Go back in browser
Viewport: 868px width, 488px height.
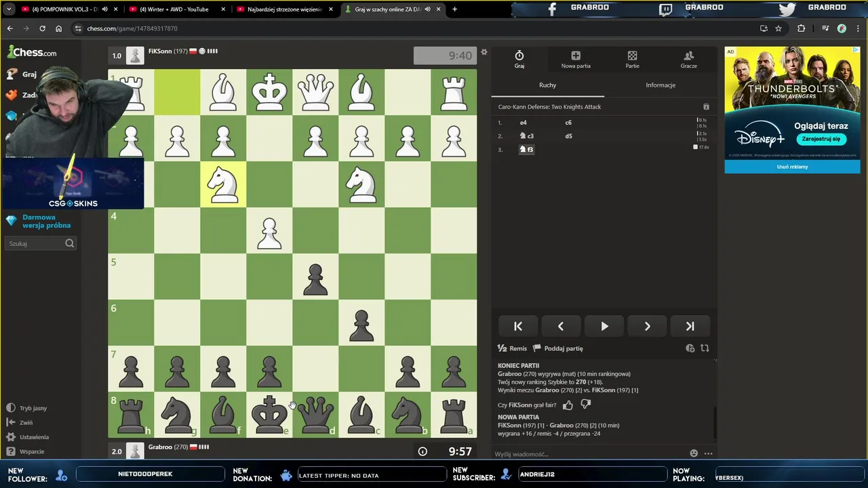point(9,28)
